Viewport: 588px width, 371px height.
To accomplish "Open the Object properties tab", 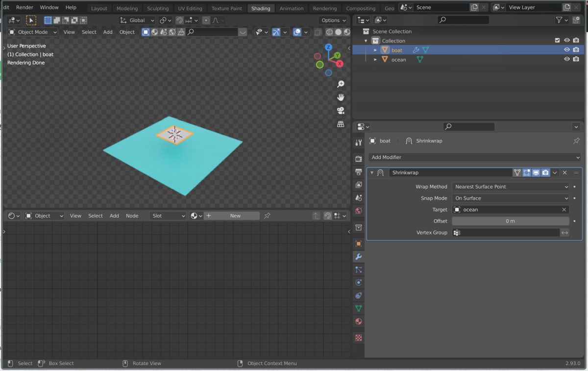I will (x=359, y=244).
